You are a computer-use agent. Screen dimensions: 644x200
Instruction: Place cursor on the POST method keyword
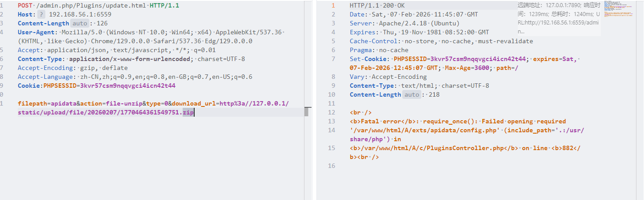tap(25, 5)
